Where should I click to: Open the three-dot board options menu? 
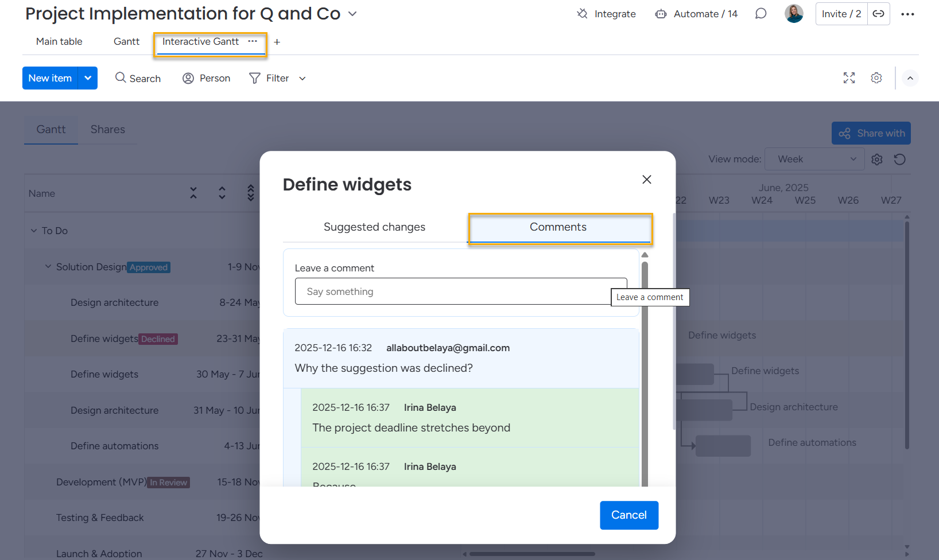pos(907,14)
